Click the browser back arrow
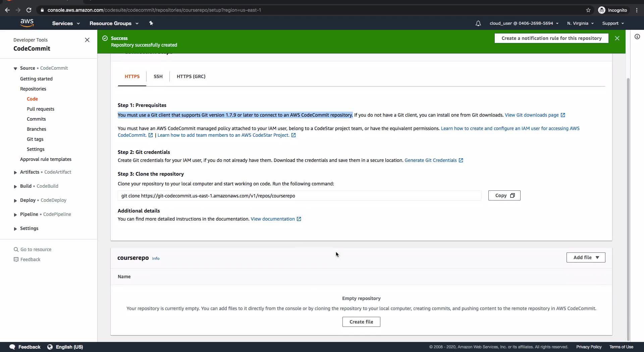644x352 pixels. click(7, 10)
